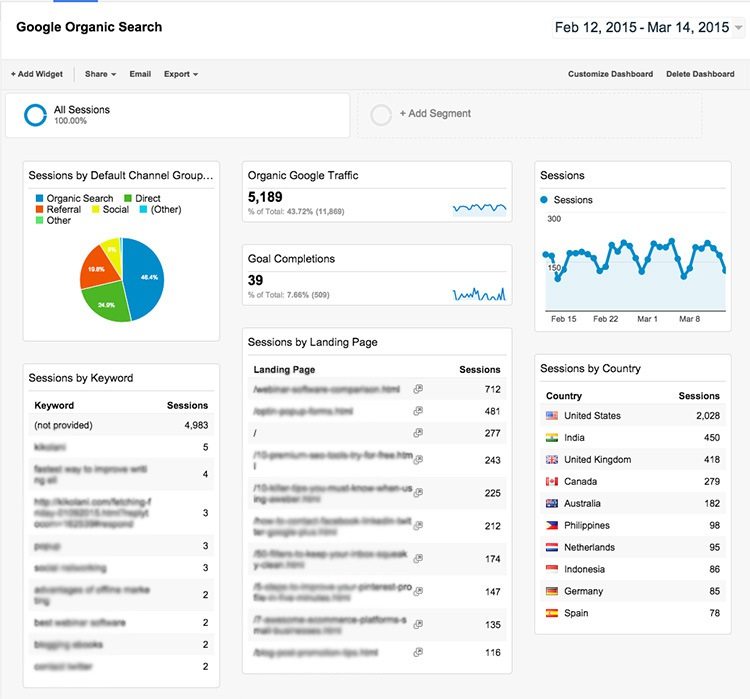The image size is (750, 699).
Task: Open external link icon for 147-session landing page
Action: pos(418,591)
